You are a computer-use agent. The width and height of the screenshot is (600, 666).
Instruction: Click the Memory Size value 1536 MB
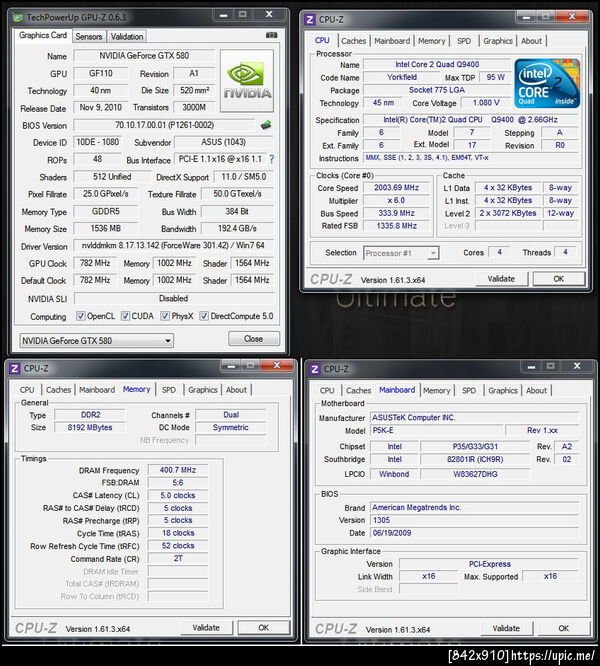[x=106, y=229]
